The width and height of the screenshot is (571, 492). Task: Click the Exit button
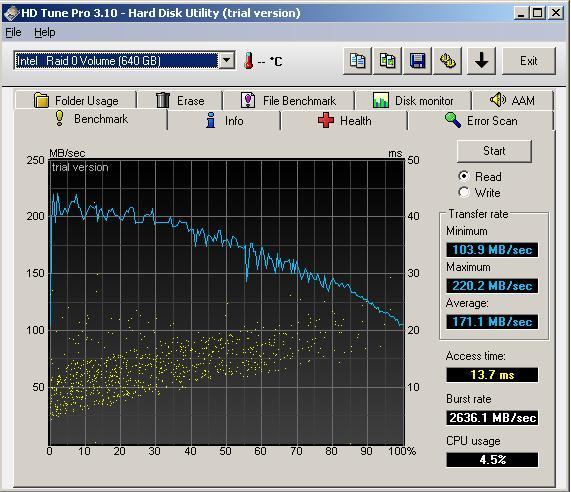pyautogui.click(x=529, y=61)
